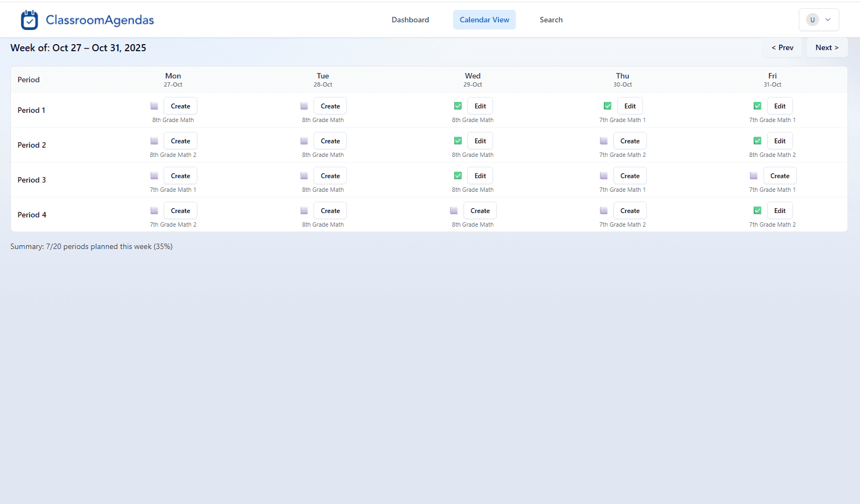Switch to the Search tab

click(x=551, y=20)
